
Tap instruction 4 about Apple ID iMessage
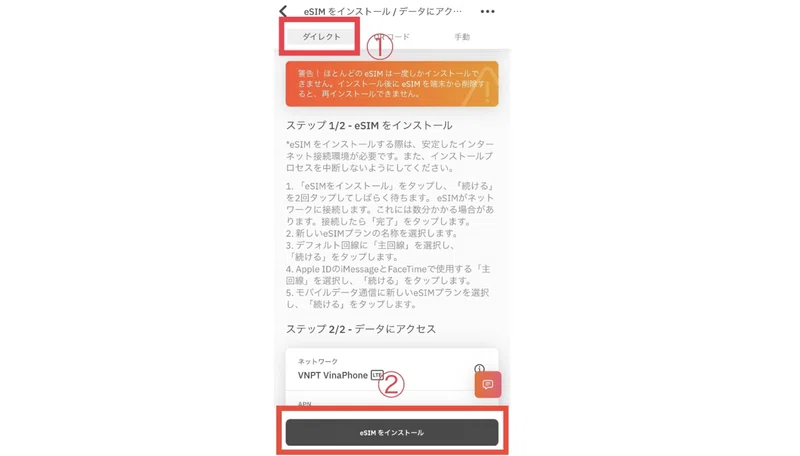pyautogui.click(x=388, y=274)
